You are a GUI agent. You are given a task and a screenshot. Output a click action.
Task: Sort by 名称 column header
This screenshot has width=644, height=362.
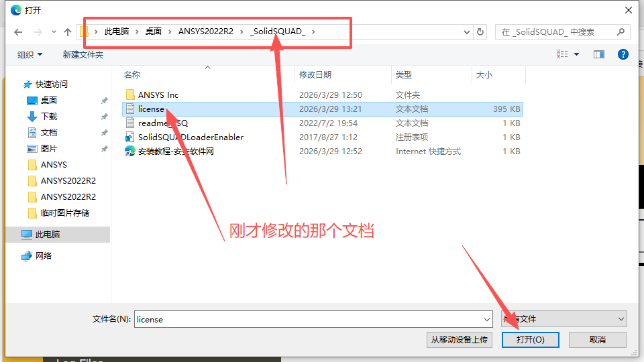pos(209,74)
